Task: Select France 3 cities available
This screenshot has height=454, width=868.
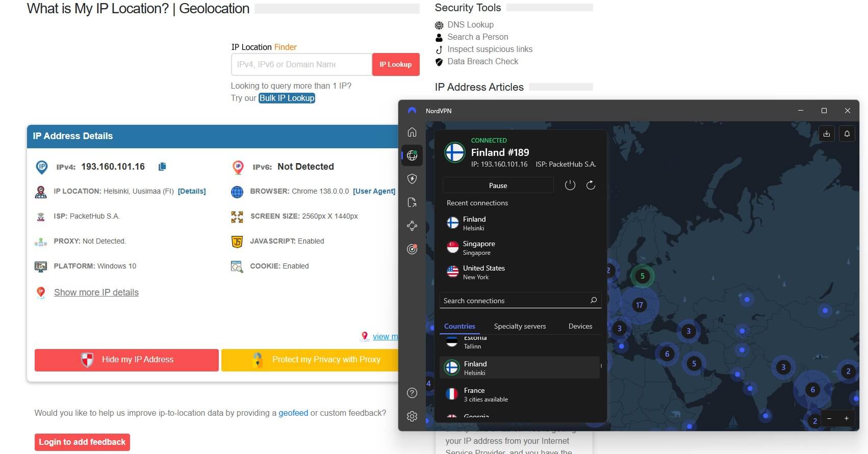Action: click(x=519, y=394)
